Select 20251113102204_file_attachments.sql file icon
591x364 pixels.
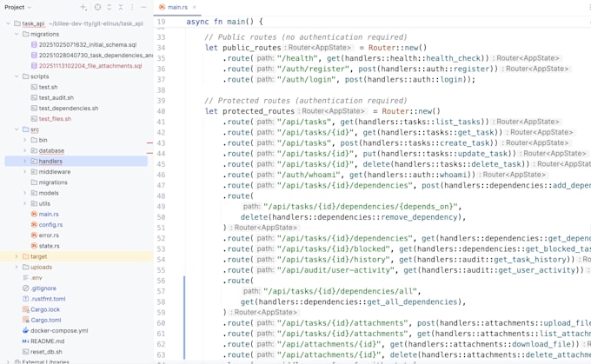(34, 65)
